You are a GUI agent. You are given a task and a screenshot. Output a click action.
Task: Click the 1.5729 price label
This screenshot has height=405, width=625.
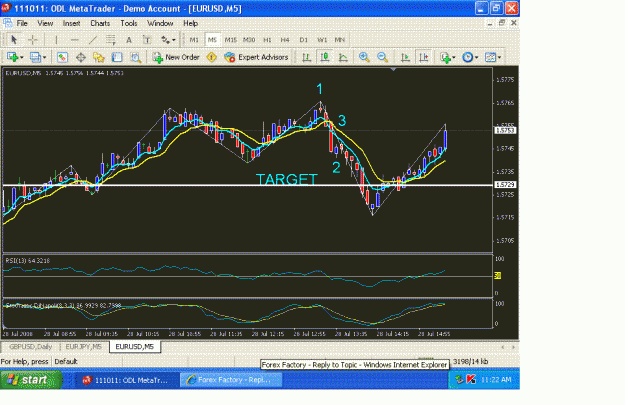(505, 185)
